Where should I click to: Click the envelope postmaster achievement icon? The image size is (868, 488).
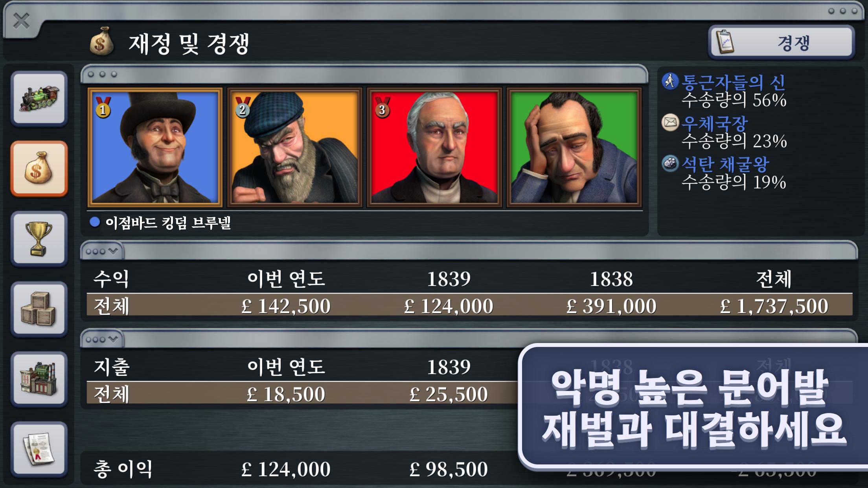coord(670,123)
